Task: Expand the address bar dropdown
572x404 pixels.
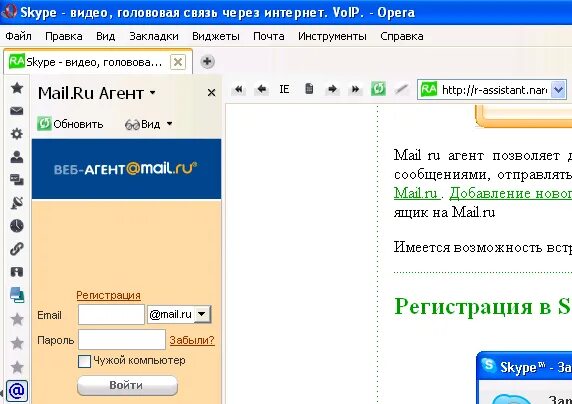Action: click(x=558, y=89)
